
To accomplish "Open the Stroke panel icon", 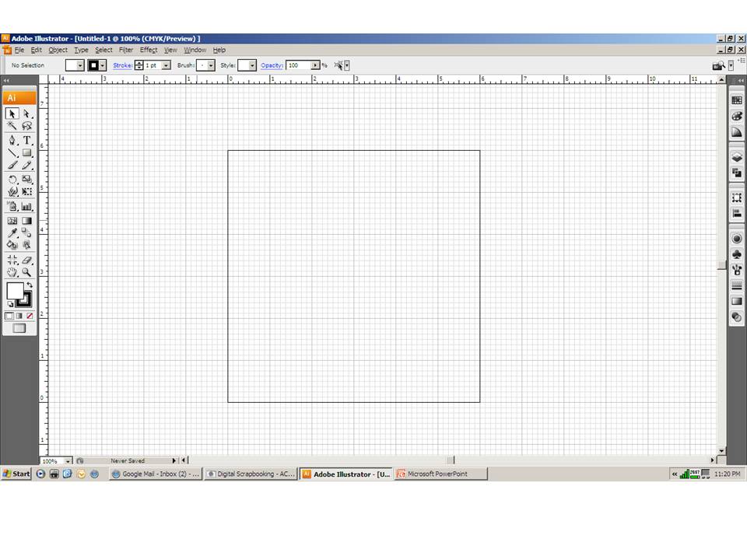I will 737,285.
